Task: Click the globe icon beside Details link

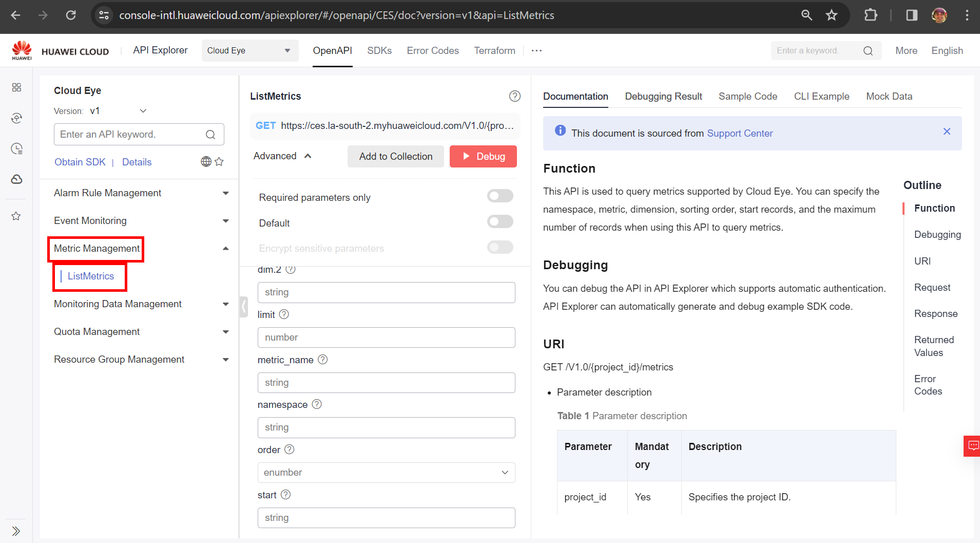Action: [206, 162]
